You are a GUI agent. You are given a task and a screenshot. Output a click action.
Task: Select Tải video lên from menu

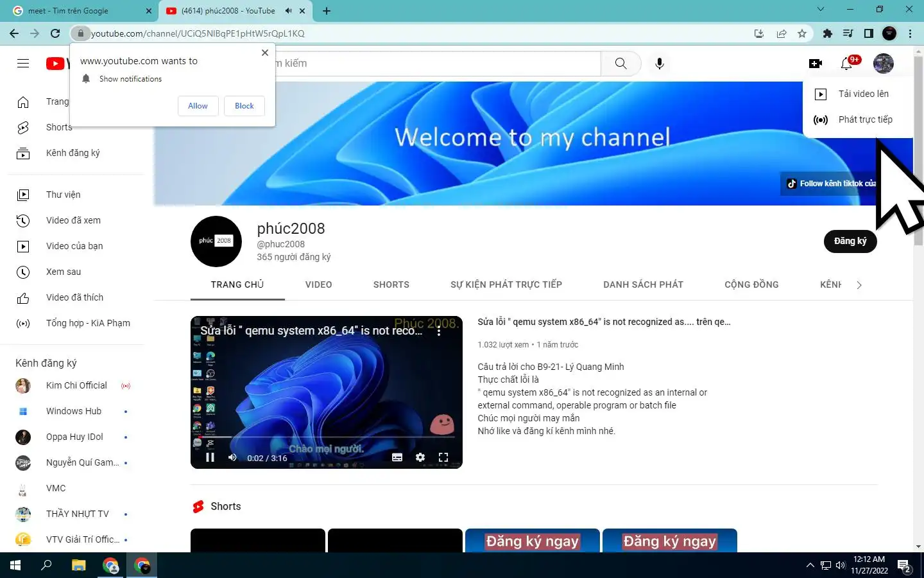(x=858, y=94)
